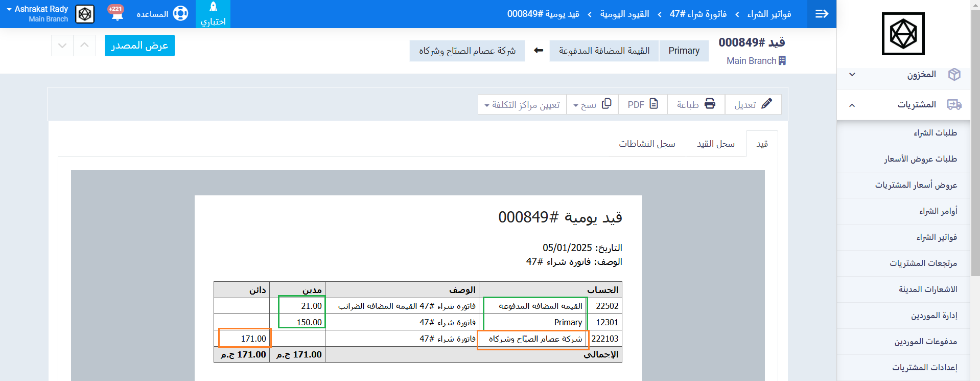Image resolution: width=980 pixels, height=381 pixels.
Task: Click the rocket trial icon
Action: click(x=213, y=7)
